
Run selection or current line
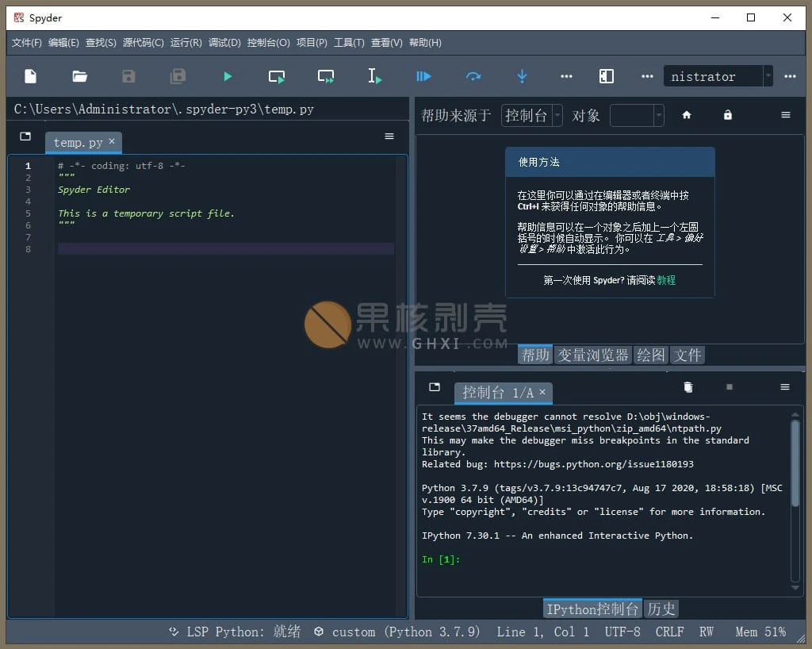pyautogui.click(x=374, y=77)
